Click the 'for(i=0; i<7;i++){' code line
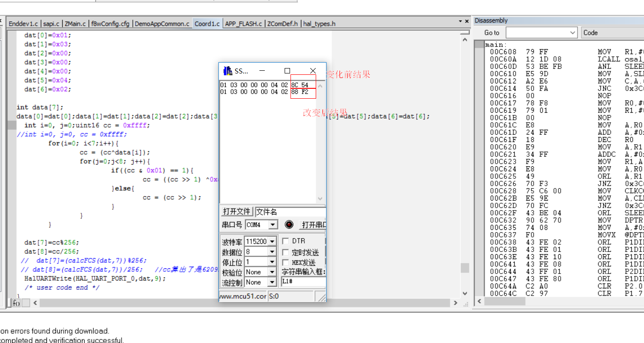644x343 pixels. point(83,143)
